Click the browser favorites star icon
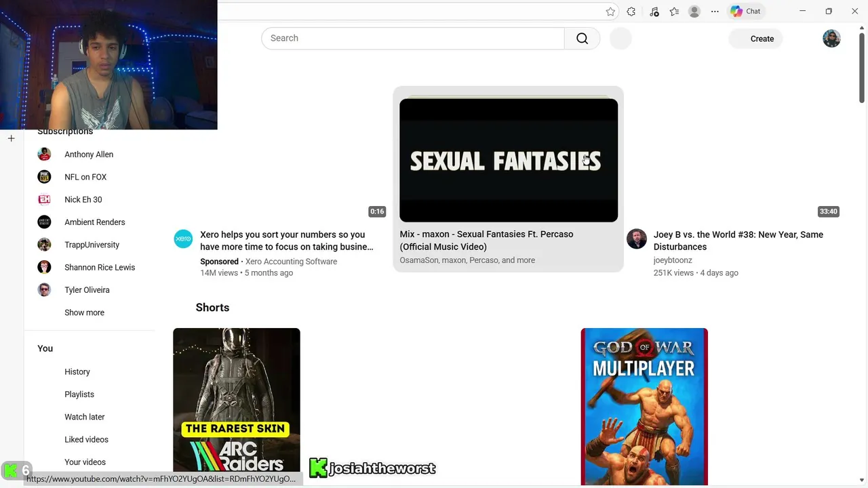 [x=610, y=12]
